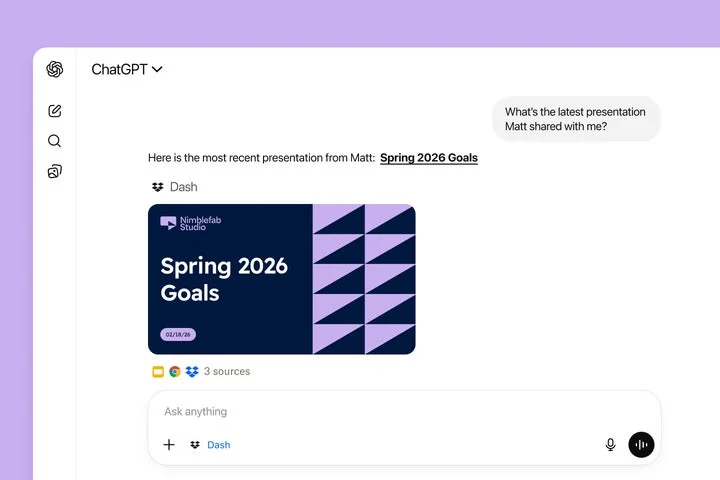720x480 pixels.
Task: Open the Spring 2026 Goals link
Action: [429, 158]
